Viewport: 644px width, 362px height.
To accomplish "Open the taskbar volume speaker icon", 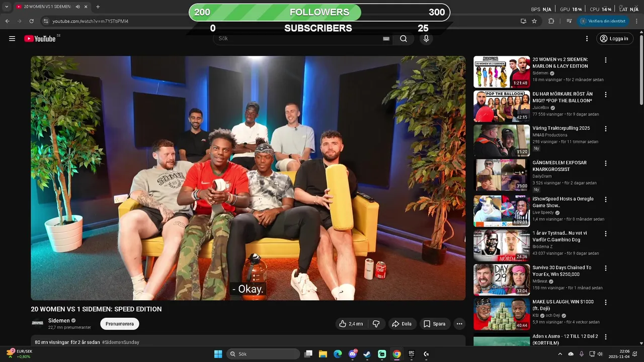I will (600, 354).
